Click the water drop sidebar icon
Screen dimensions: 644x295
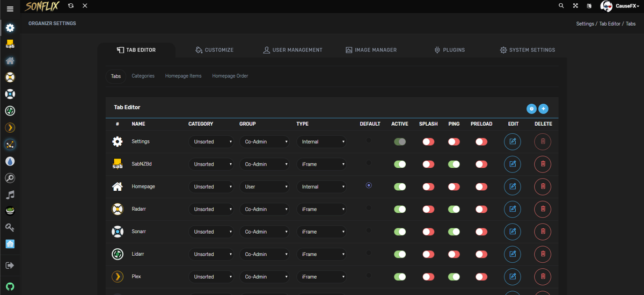click(10, 161)
